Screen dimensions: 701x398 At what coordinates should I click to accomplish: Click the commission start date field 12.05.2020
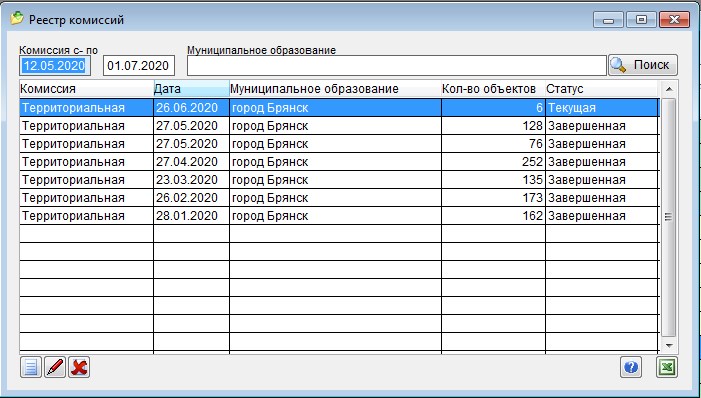[55, 66]
